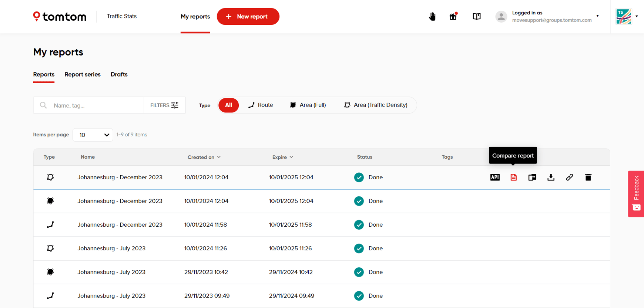Copy share link for first report
644x308 pixels.
click(x=569, y=177)
